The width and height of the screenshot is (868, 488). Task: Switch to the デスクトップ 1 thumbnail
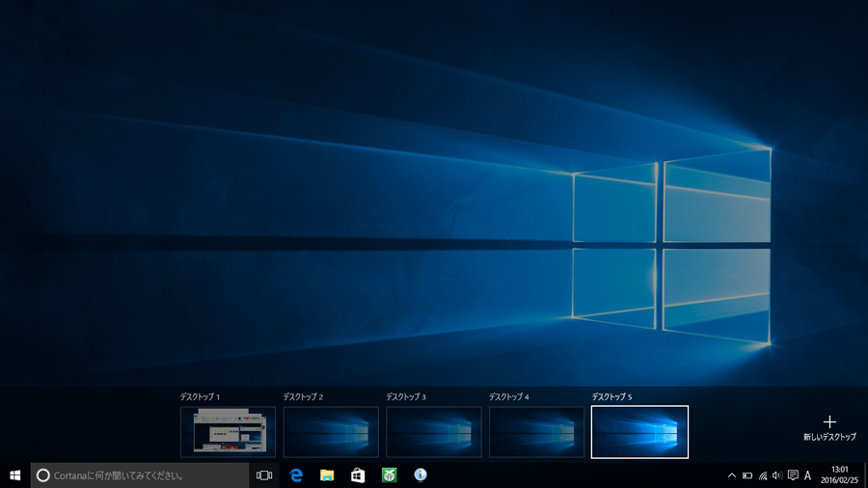click(228, 431)
